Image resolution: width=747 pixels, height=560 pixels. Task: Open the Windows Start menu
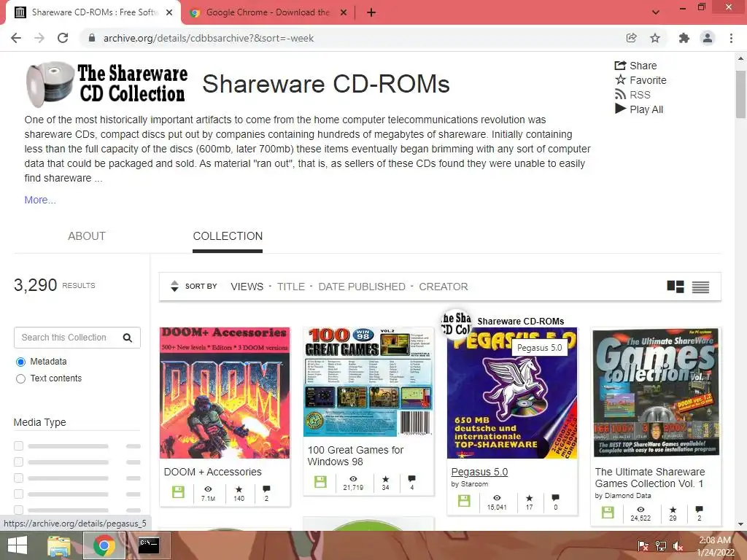(18, 545)
